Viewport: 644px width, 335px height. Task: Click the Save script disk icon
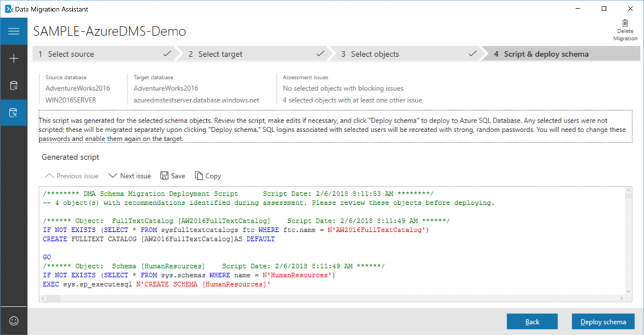[164, 176]
